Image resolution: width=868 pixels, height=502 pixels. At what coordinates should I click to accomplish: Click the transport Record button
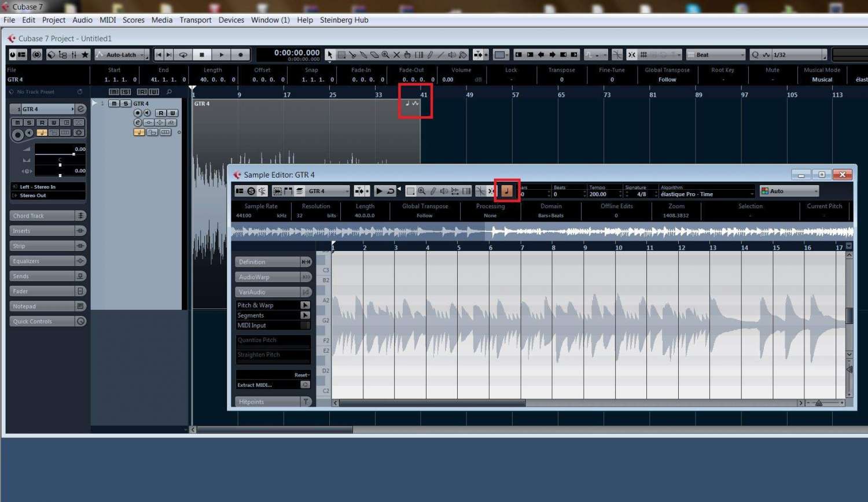coord(241,55)
